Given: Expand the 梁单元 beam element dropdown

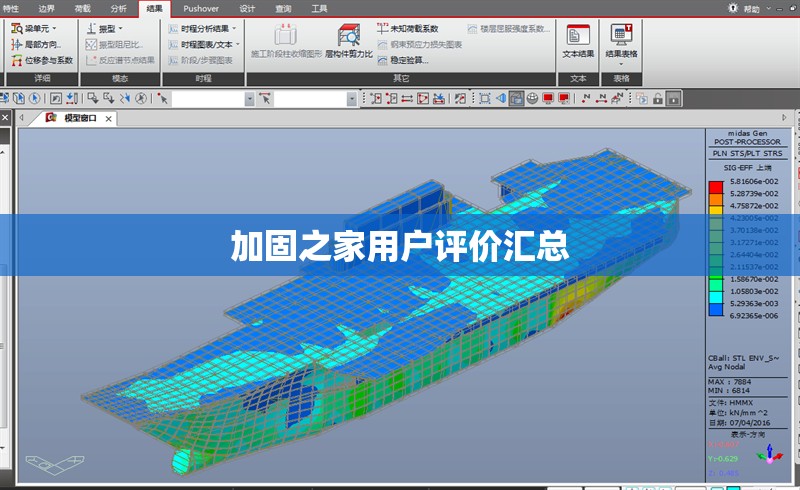Looking at the screenshot, I should pos(34,29).
